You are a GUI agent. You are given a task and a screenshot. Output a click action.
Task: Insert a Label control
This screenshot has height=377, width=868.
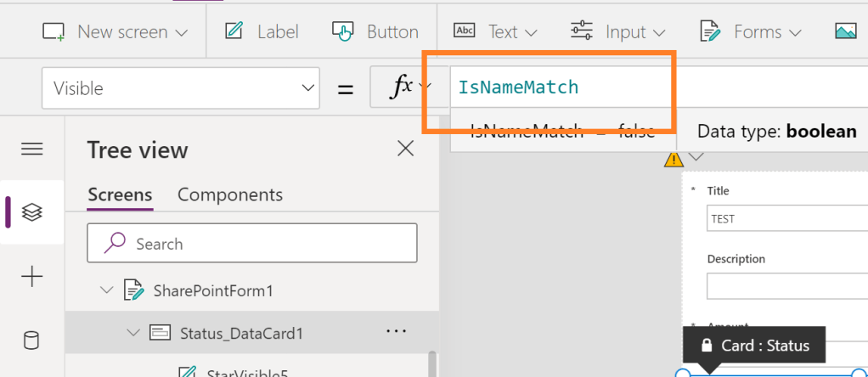262,32
